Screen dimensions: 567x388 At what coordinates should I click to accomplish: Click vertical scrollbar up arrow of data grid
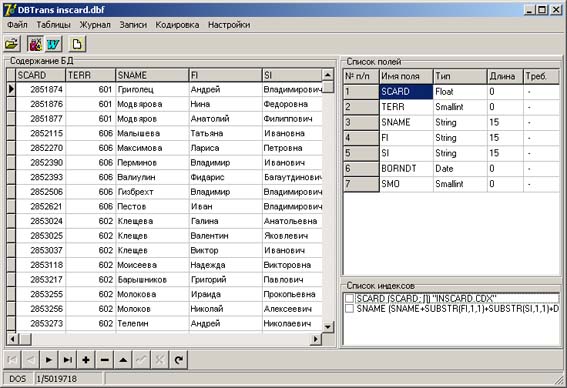[328, 75]
